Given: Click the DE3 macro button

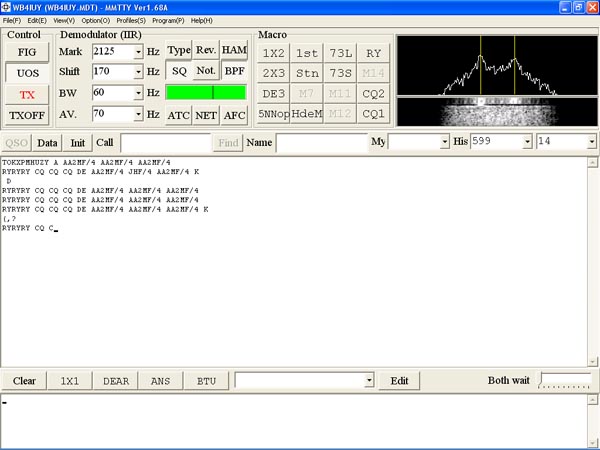Looking at the screenshot, I should pos(274,93).
